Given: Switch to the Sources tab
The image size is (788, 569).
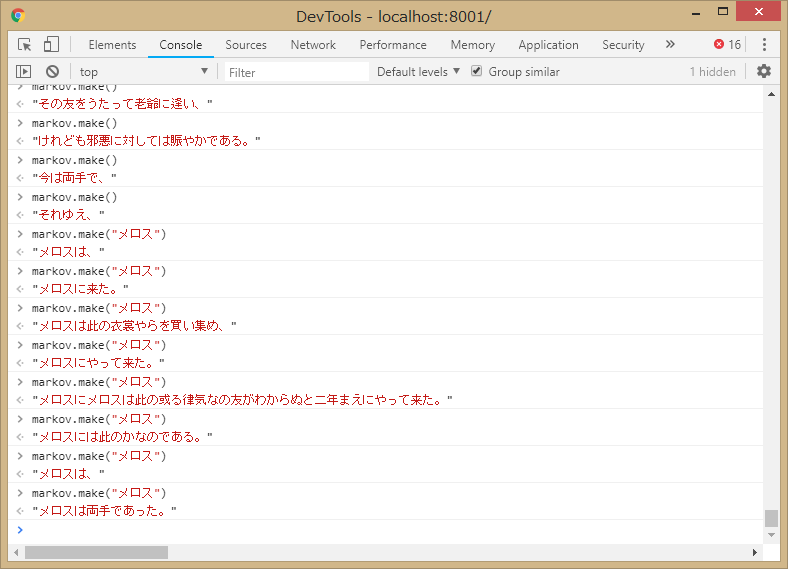Looking at the screenshot, I should (246, 45).
